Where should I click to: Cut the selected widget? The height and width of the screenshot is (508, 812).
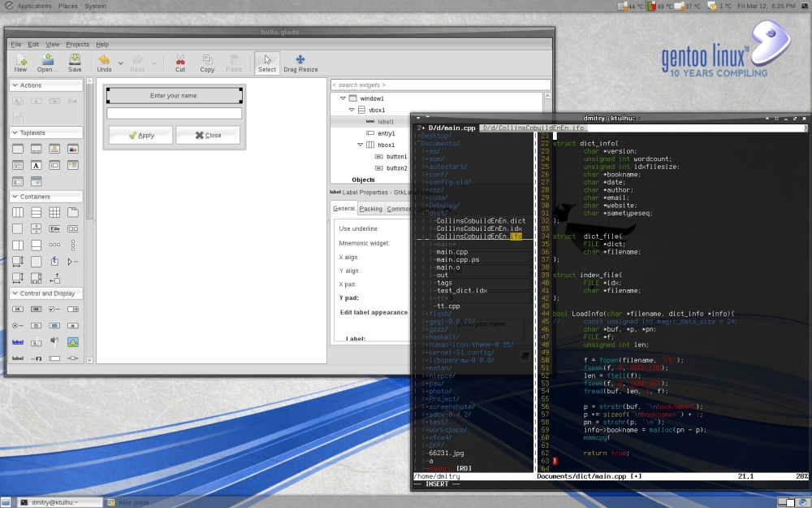click(180, 63)
